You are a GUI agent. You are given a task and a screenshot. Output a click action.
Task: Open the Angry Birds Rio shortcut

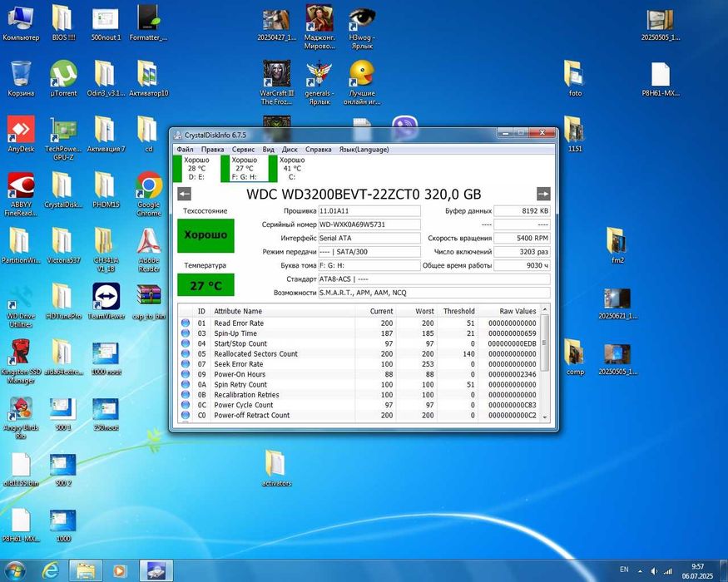21,417
